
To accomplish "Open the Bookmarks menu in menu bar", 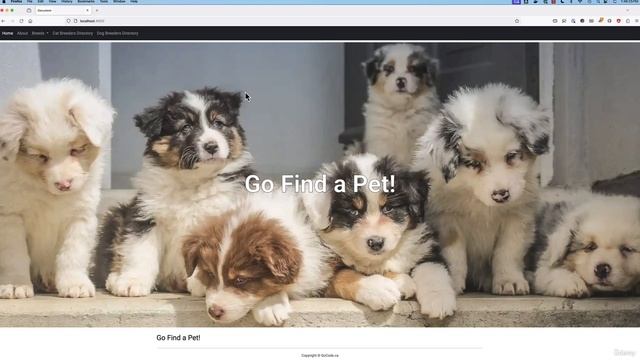I will (86, 2).
